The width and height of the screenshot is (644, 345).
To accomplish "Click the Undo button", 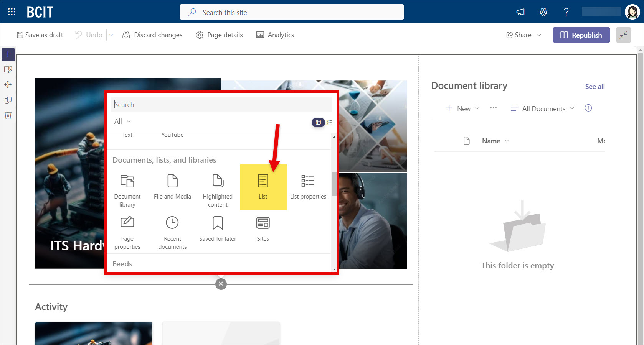I will tap(89, 35).
